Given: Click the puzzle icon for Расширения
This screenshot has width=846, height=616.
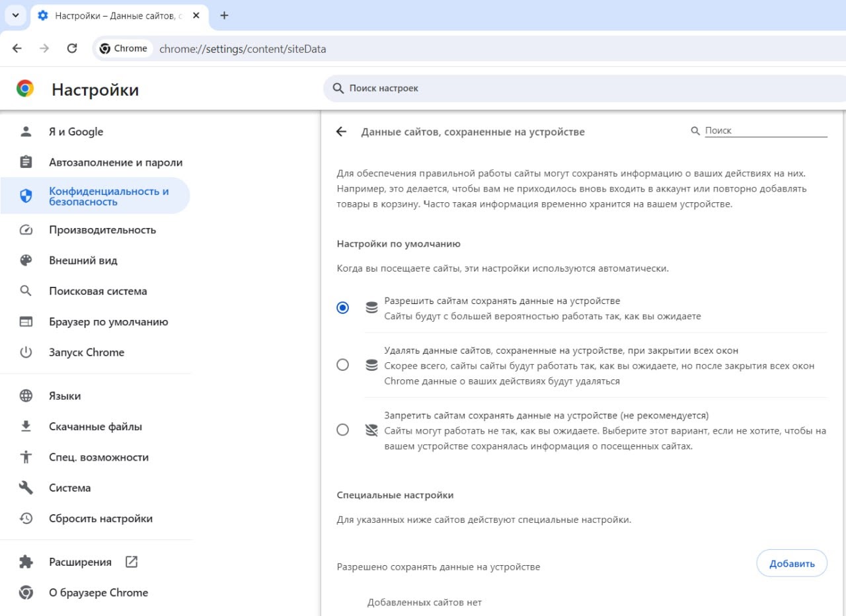Looking at the screenshot, I should pos(26,562).
